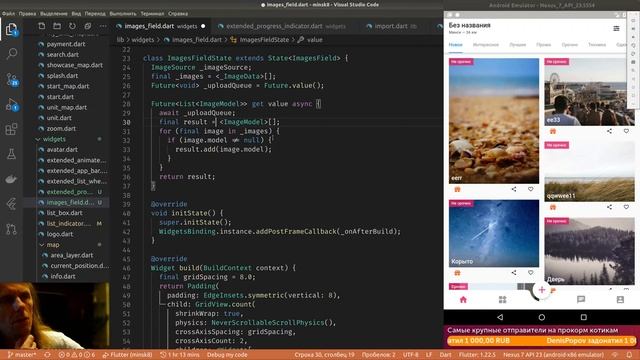Tap the profile icon in app bottom bar
The height and width of the screenshot is (360, 640).
coord(620,300)
